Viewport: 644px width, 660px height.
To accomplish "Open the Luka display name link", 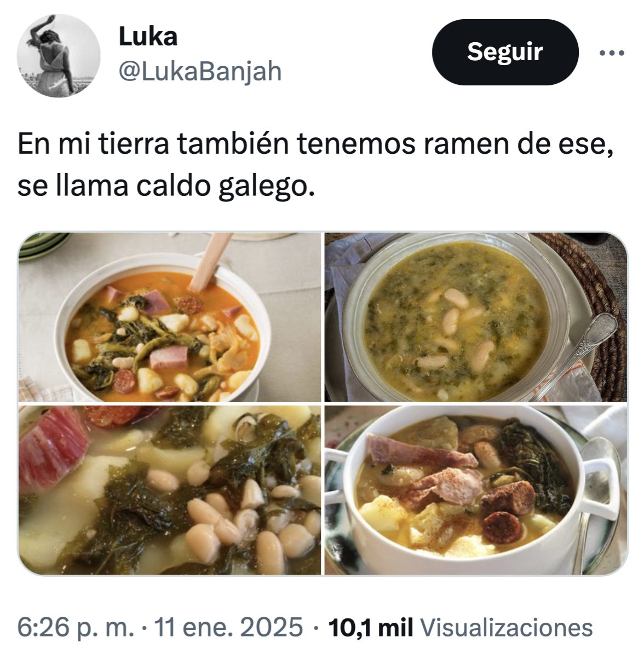I will (x=148, y=37).
